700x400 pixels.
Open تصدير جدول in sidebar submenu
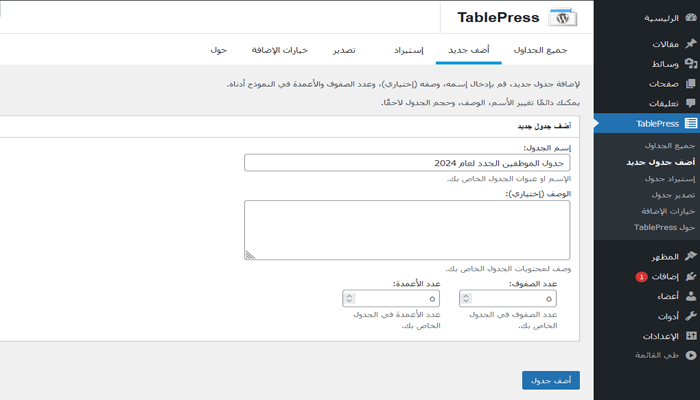click(x=673, y=195)
